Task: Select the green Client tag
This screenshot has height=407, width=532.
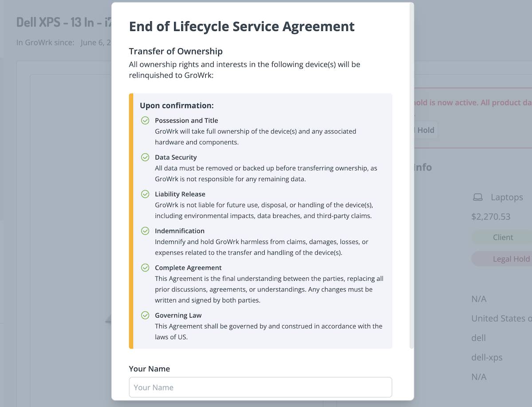Action: tap(502, 237)
